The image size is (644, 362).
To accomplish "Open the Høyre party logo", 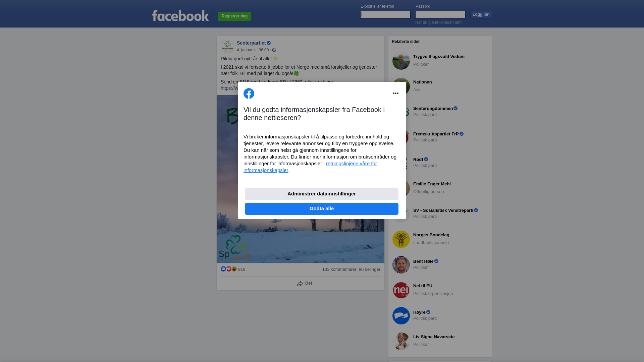I will 401,316.
